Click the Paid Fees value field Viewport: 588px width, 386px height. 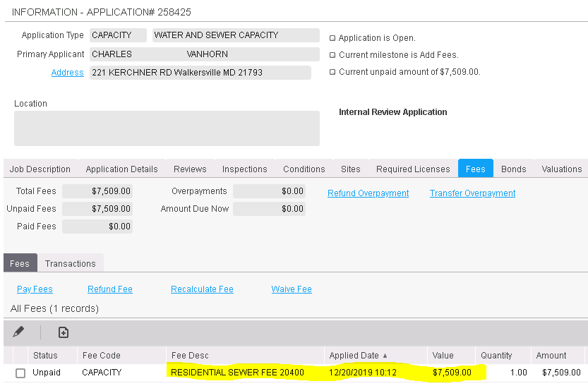(x=97, y=227)
